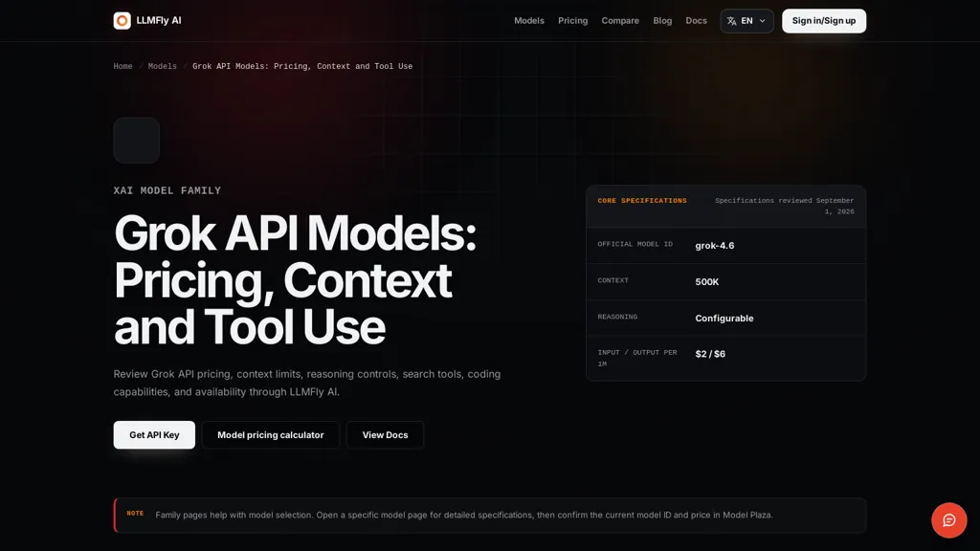The width and height of the screenshot is (980, 551).
Task: Open the chat support bubble icon
Action: point(948,519)
